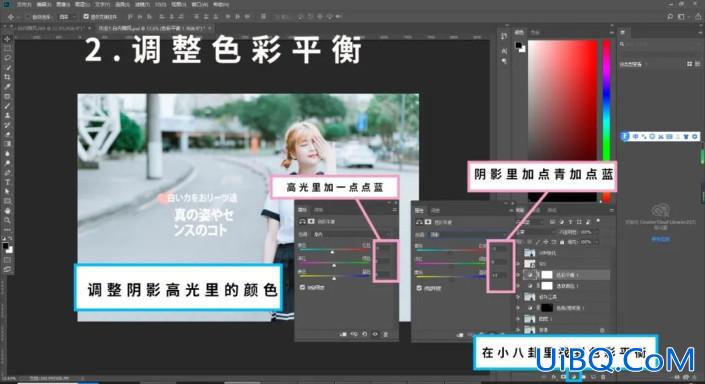The image size is (705, 384).
Task: Toggle Show Transform Controls checkbox
Action: click(x=86, y=17)
